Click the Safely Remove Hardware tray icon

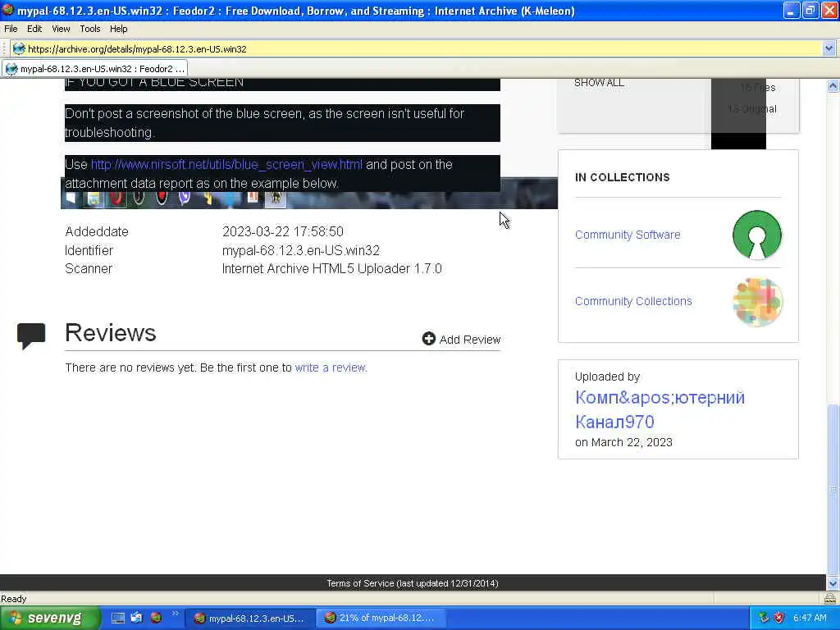[x=763, y=618]
